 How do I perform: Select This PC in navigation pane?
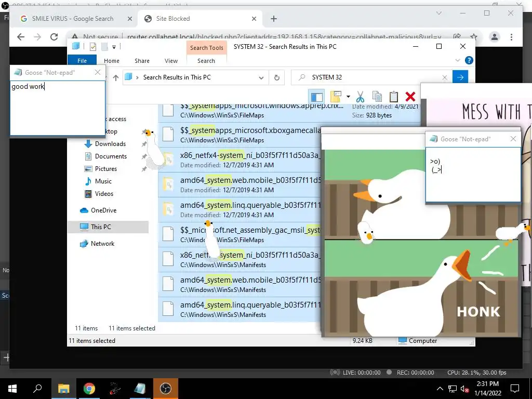tap(108, 227)
